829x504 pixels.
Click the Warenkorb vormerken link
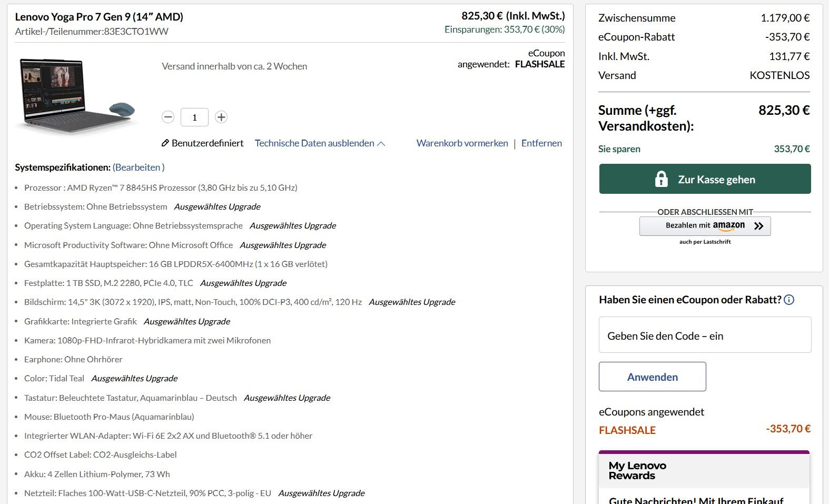462,143
